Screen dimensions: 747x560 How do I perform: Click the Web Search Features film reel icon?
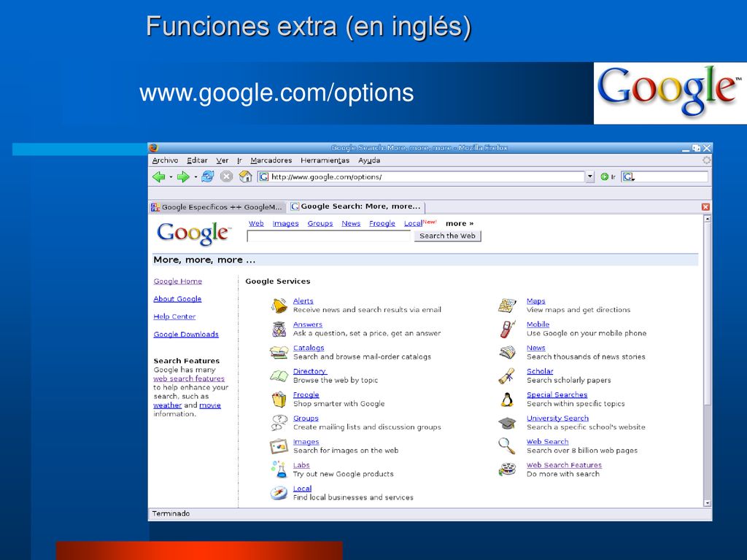point(508,470)
